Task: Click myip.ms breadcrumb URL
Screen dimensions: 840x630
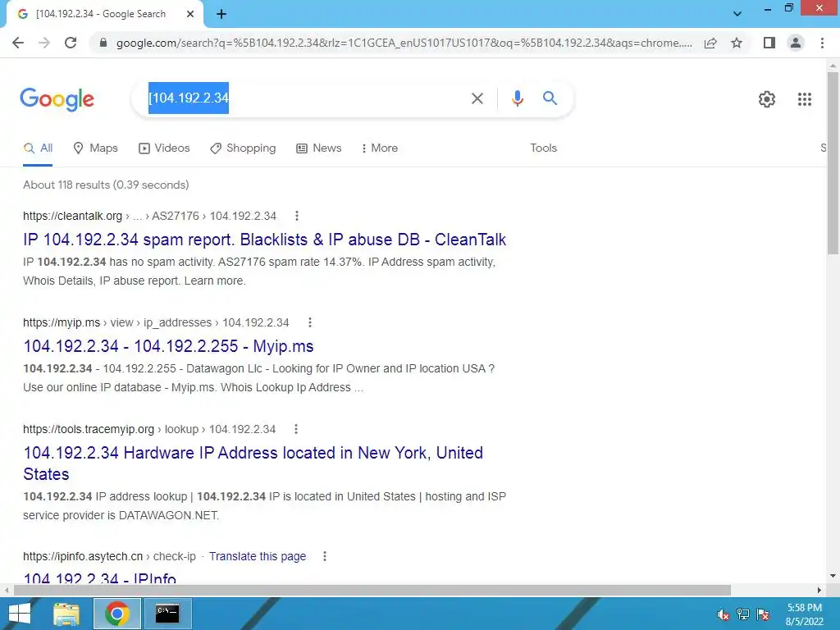Action: click(156, 322)
